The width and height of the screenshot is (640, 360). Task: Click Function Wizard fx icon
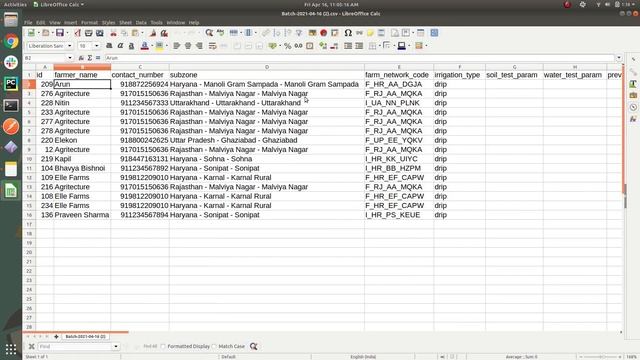(82, 58)
